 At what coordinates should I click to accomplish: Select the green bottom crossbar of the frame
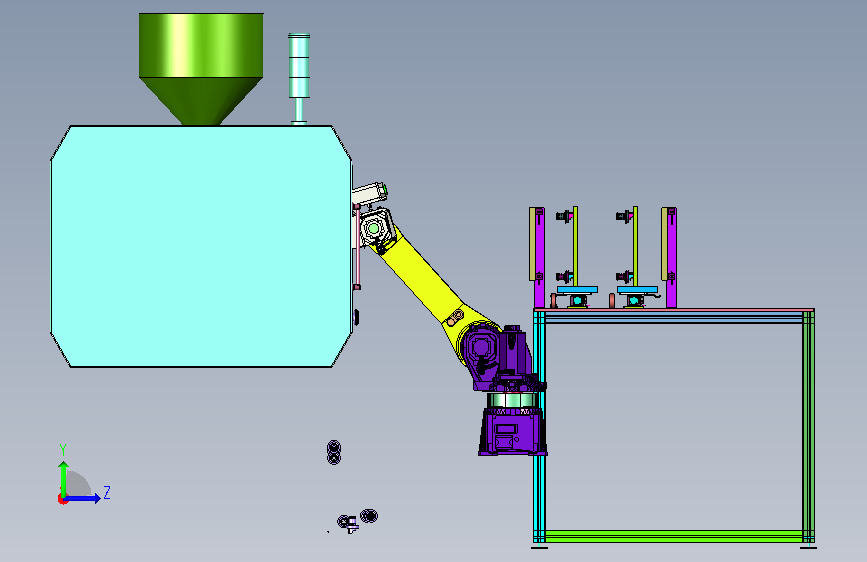point(673,535)
